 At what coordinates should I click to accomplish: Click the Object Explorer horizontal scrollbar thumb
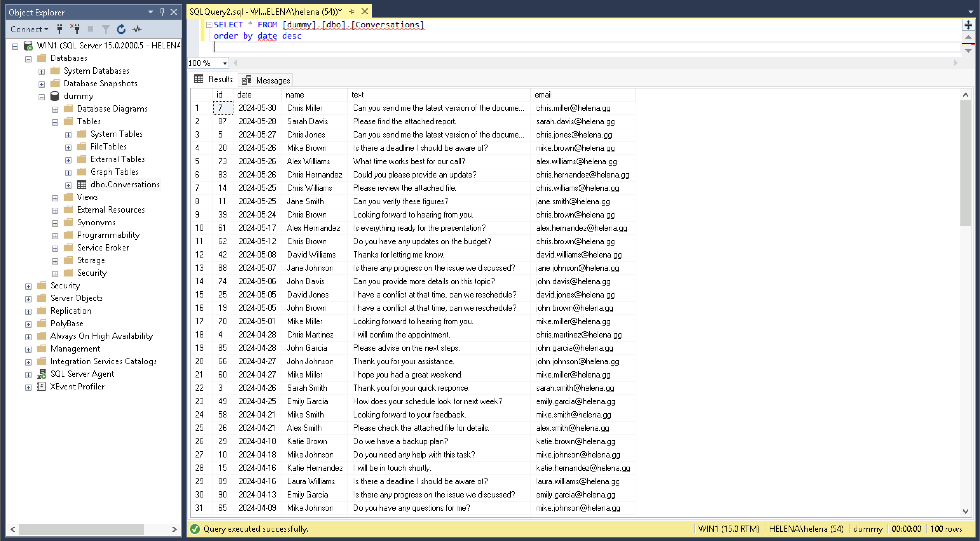coord(81,529)
